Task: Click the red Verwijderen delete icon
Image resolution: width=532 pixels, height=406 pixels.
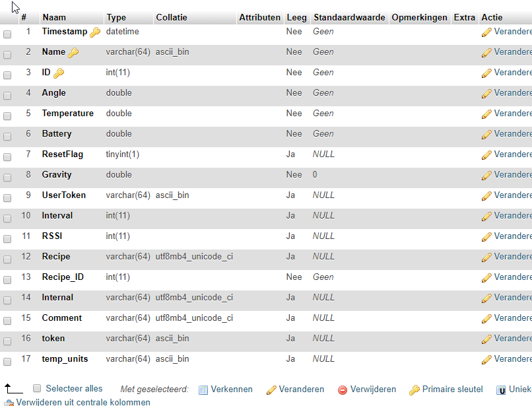Action: click(x=343, y=389)
